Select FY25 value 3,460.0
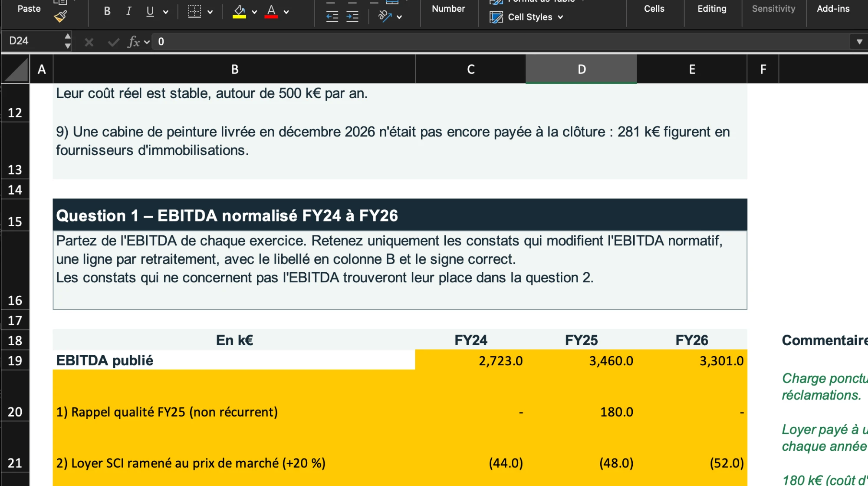868x486 pixels. click(581, 360)
